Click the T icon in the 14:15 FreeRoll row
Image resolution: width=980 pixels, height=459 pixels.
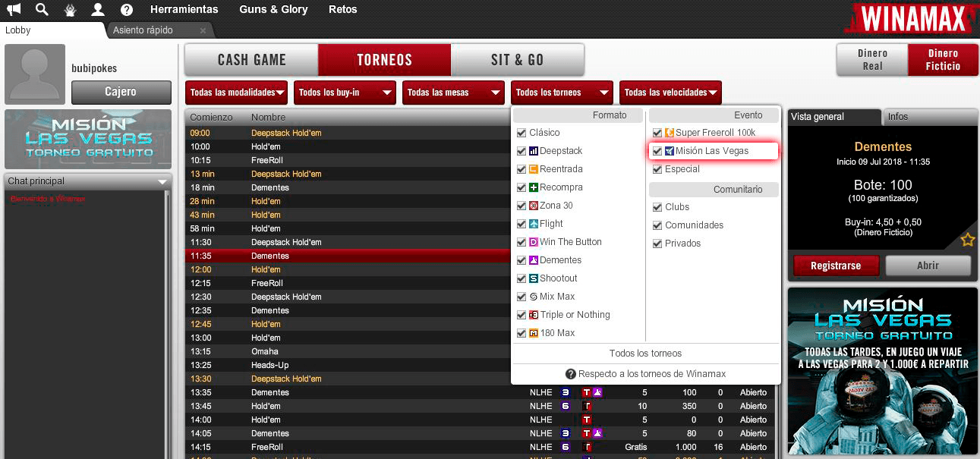(586, 447)
